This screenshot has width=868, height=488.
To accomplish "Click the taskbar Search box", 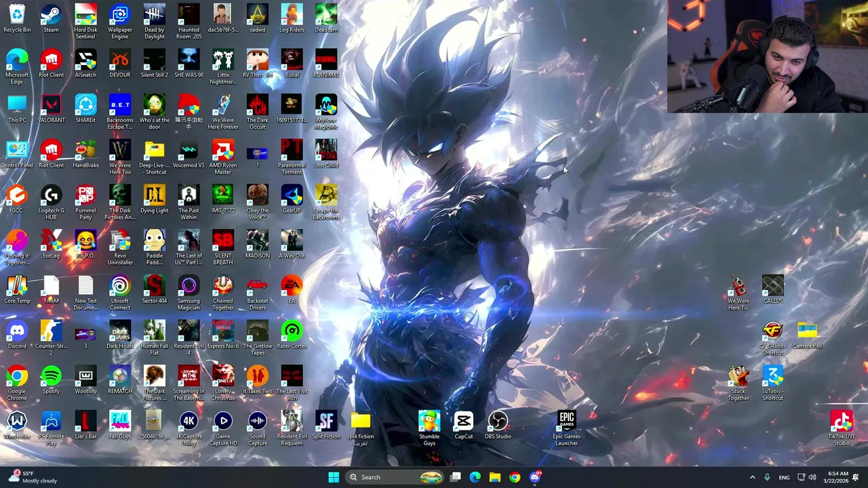I will click(x=395, y=477).
